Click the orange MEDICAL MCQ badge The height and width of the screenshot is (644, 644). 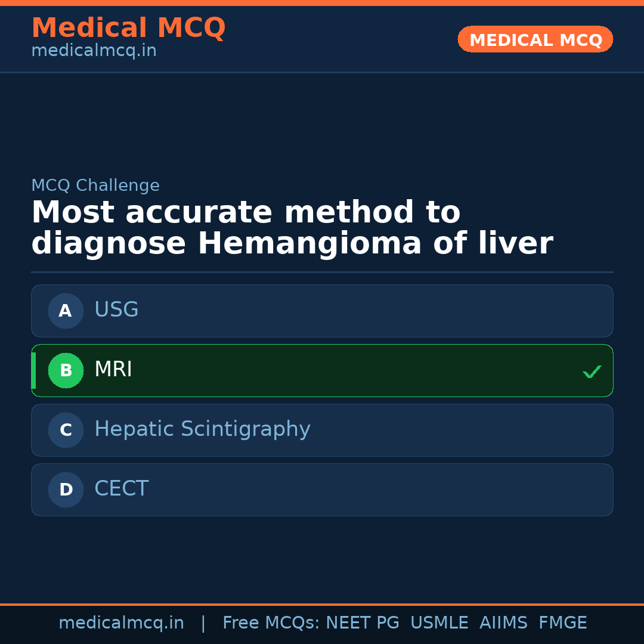[x=535, y=39]
